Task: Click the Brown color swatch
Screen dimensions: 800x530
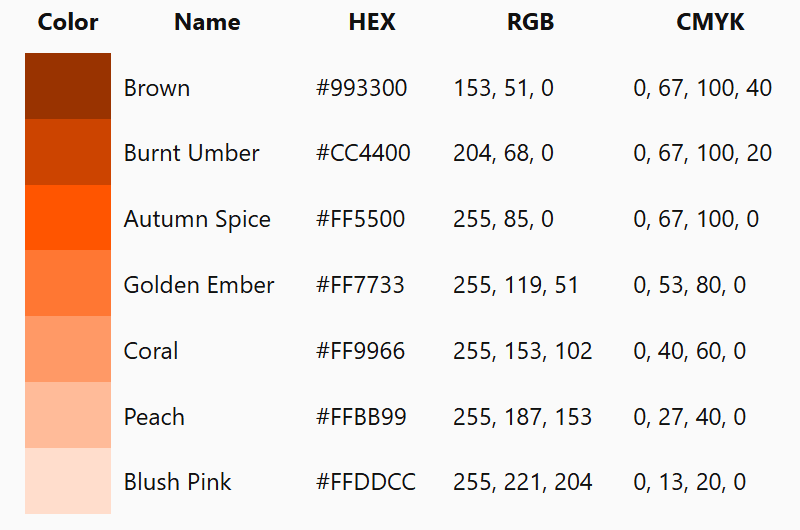Action: (68, 86)
